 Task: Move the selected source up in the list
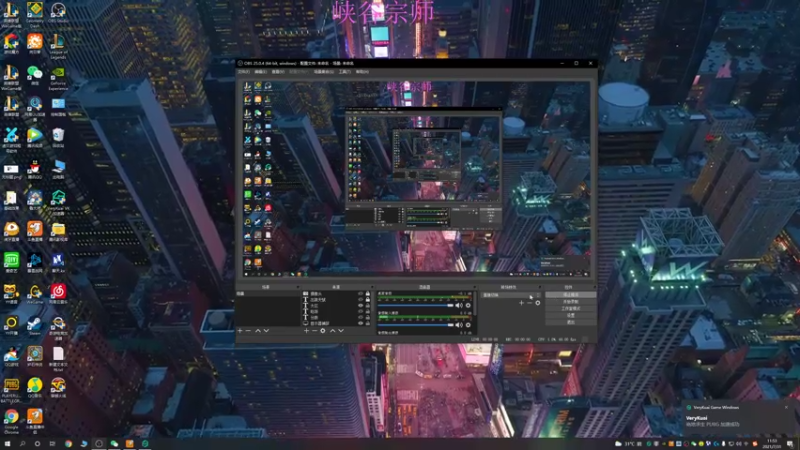[x=333, y=331]
